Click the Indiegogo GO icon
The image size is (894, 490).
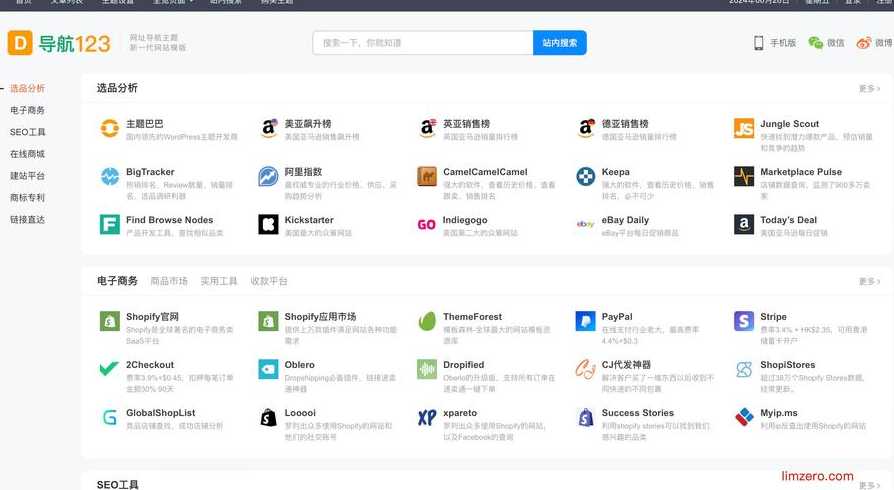(x=426, y=224)
